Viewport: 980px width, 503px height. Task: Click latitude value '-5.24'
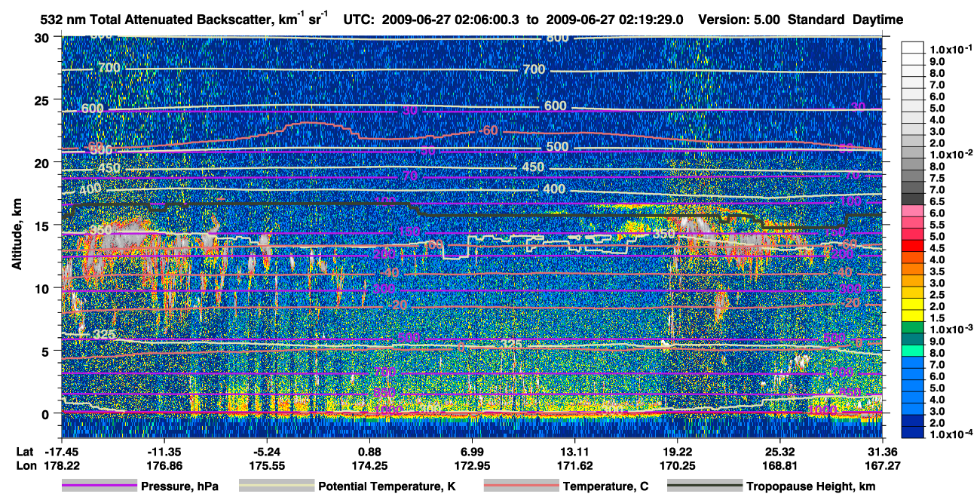[267, 452]
